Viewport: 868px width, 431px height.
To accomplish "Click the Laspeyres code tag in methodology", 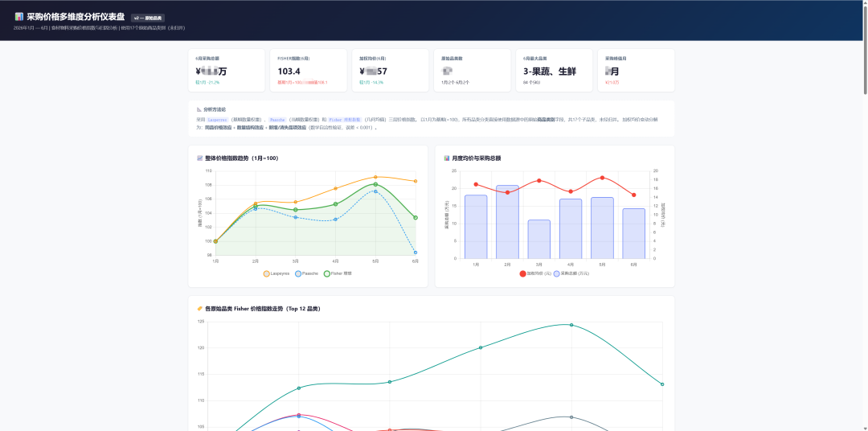I will click(x=218, y=120).
